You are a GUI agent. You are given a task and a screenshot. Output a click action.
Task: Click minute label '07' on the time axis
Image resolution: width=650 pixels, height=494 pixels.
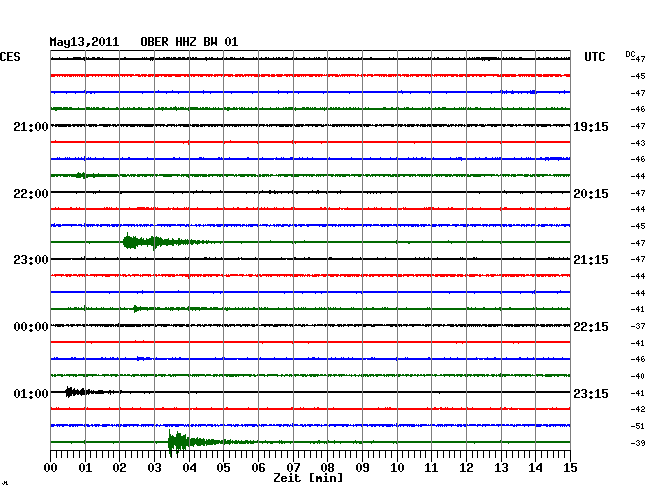(293, 468)
